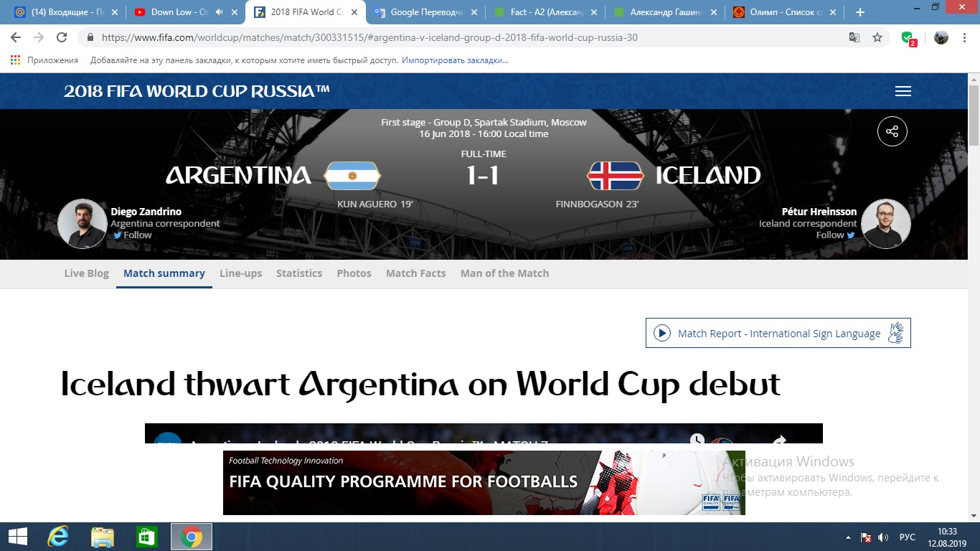Open the FIFA hamburger menu icon
The image size is (980, 551).
click(903, 91)
